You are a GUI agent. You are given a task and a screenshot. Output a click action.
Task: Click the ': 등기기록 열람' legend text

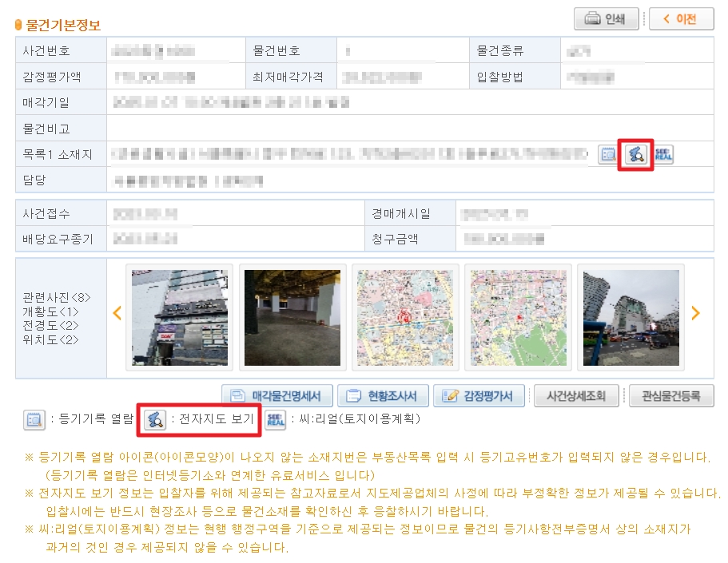coord(92,419)
